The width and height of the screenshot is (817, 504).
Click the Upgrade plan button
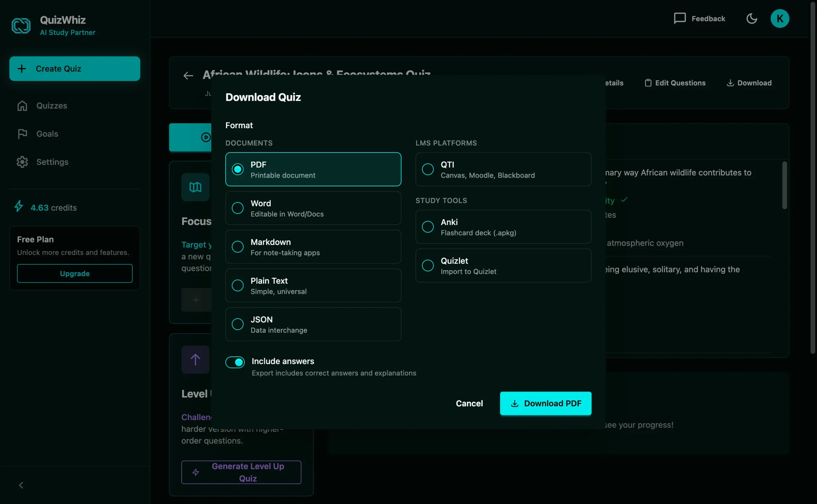coord(75,274)
